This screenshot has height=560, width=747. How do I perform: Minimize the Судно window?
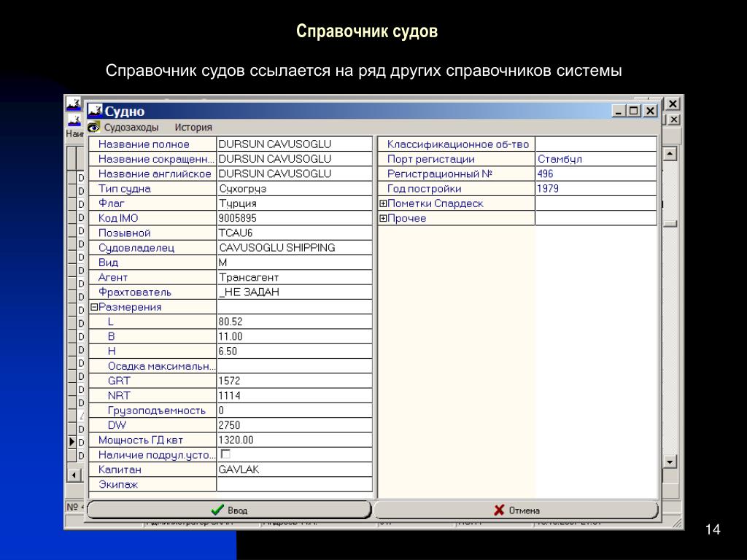[619, 111]
